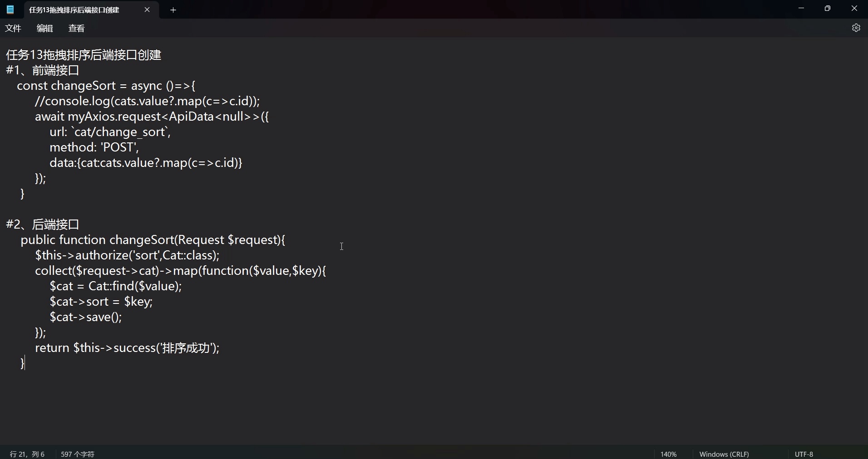Click the heading 任务13拖拽排序后端接口创建 in the document
868x459 pixels.
point(83,54)
